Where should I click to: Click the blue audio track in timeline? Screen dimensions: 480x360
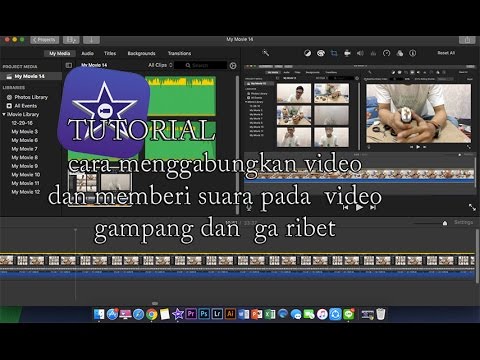coord(237,274)
